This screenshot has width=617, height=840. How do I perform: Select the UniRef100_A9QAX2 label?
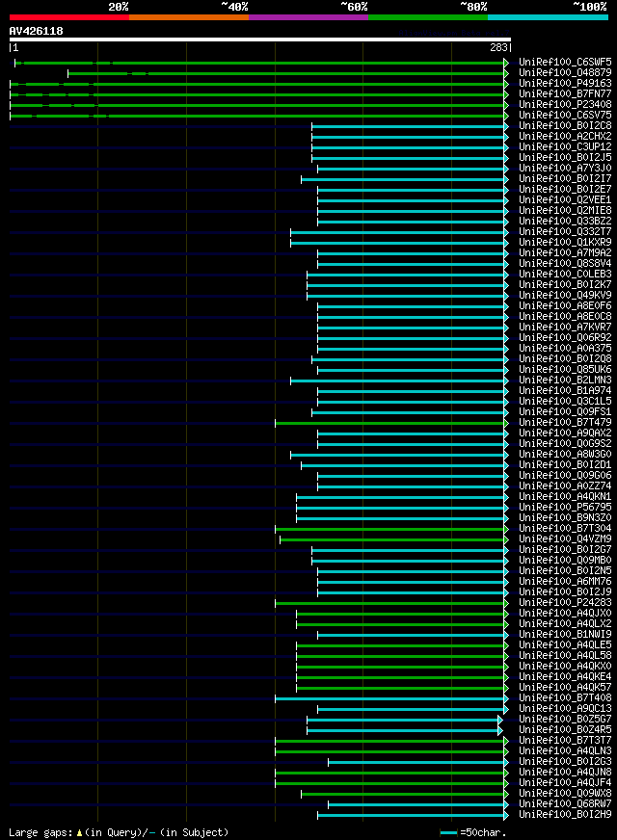coord(565,433)
